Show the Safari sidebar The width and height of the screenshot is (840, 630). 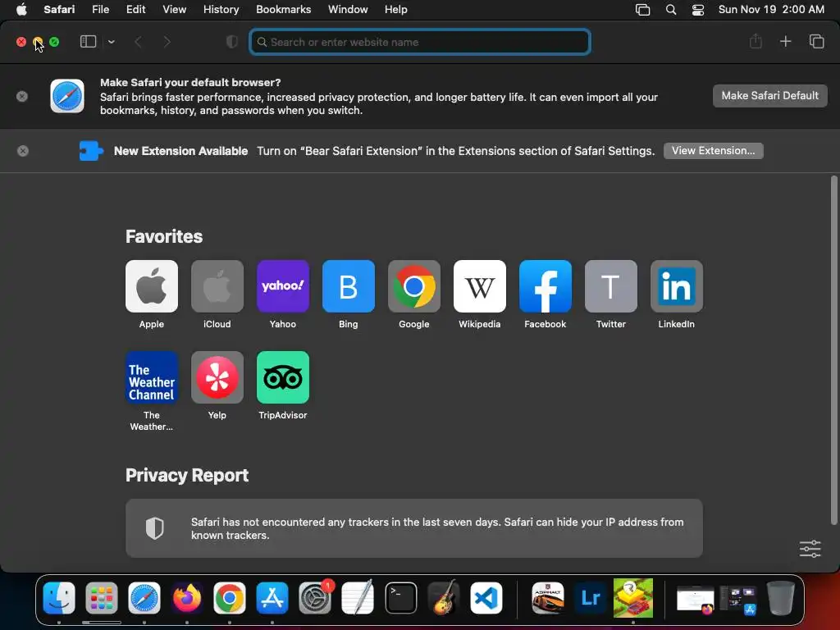point(88,42)
